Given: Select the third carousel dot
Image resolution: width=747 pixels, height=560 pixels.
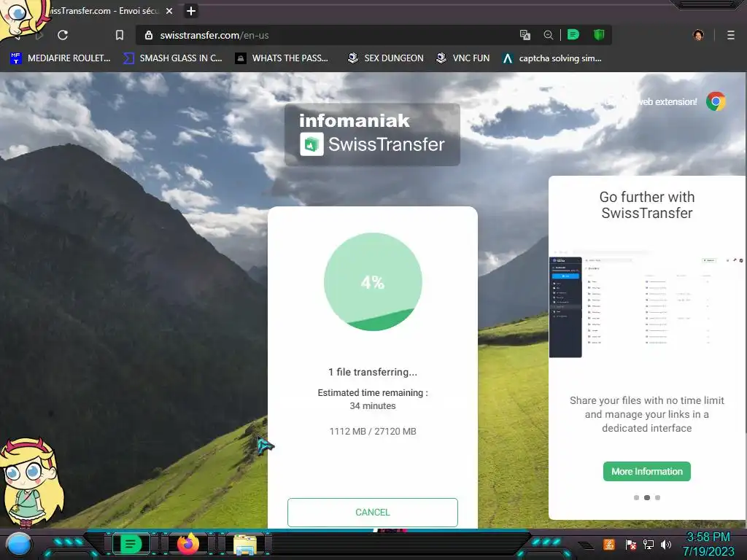Looking at the screenshot, I should [x=657, y=497].
